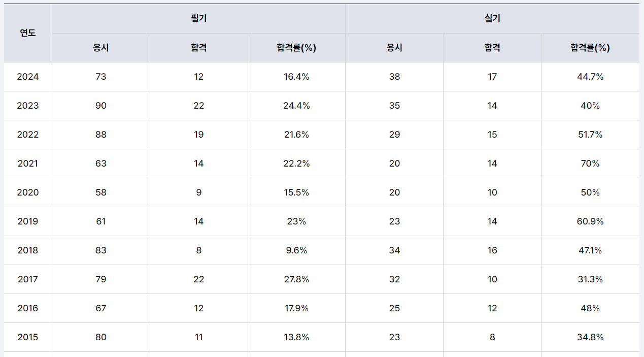Click the 필기 group header
The height and width of the screenshot is (357, 644).
(x=198, y=19)
